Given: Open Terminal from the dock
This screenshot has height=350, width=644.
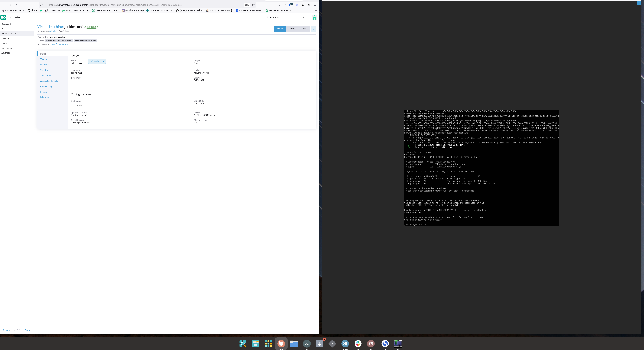Looking at the screenshot, I should coord(307,344).
